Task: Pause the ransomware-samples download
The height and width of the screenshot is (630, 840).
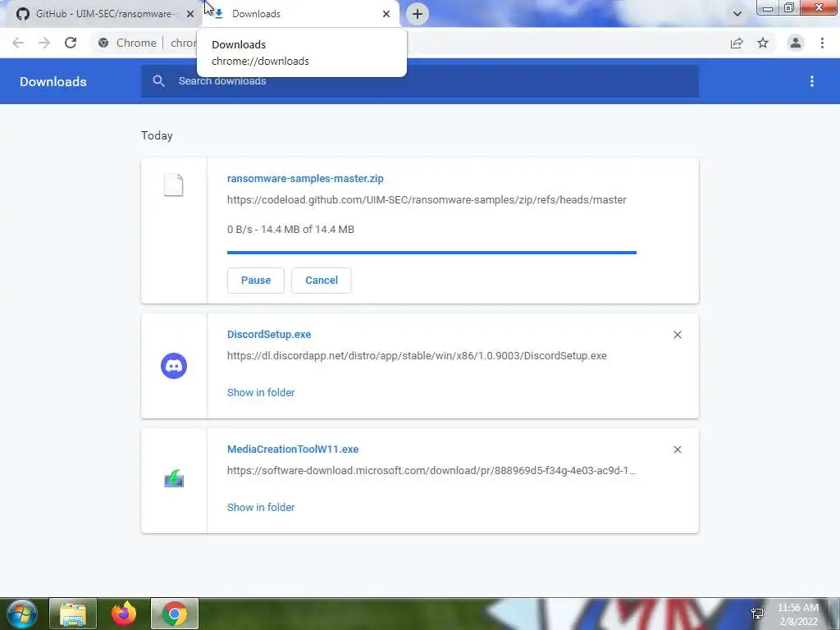Action: [x=256, y=281]
